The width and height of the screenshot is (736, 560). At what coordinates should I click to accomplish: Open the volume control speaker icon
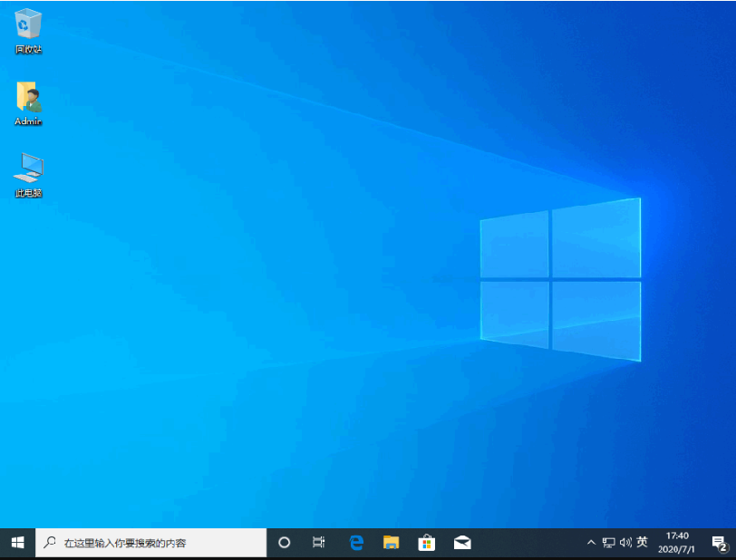[625, 543]
